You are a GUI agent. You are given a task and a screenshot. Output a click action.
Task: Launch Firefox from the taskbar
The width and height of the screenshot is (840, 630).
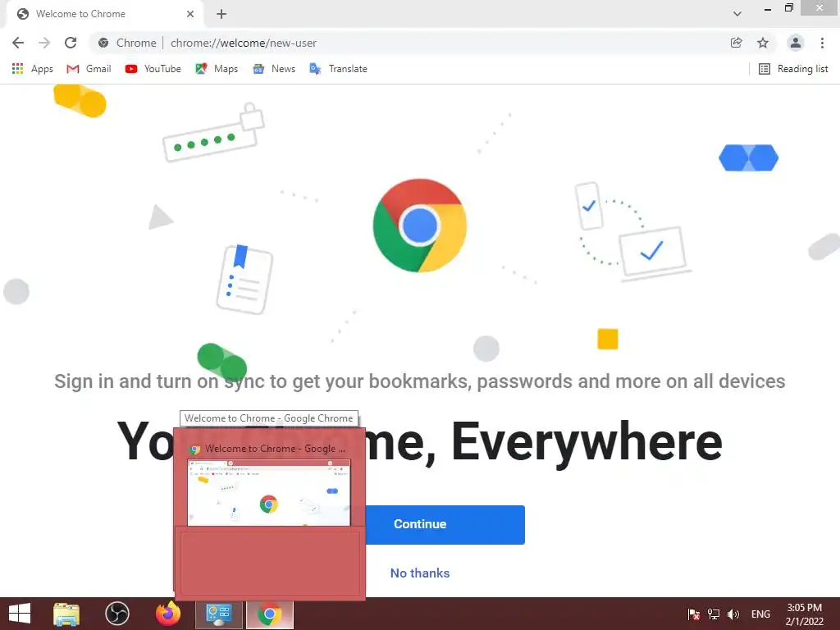(x=168, y=614)
